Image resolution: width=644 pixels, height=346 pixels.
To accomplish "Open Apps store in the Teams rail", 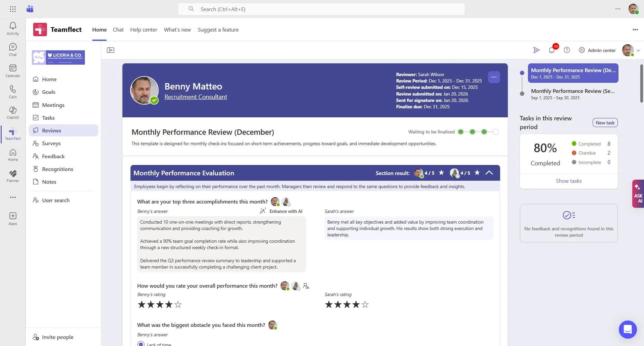I will pyautogui.click(x=13, y=219).
